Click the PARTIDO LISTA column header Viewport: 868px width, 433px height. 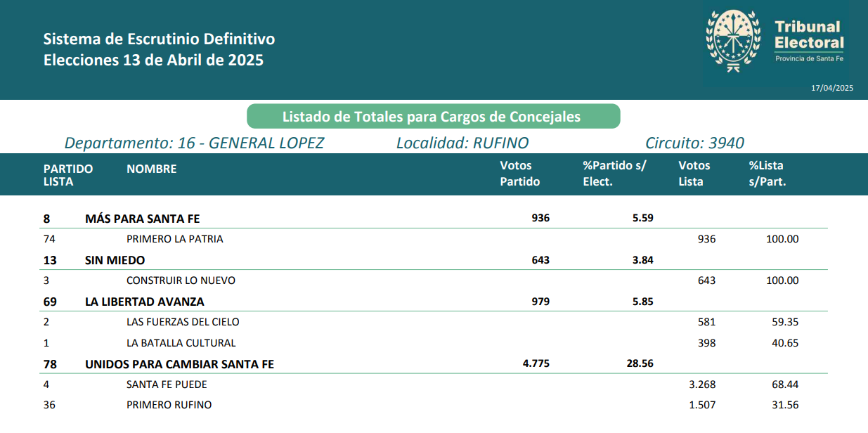click(67, 174)
